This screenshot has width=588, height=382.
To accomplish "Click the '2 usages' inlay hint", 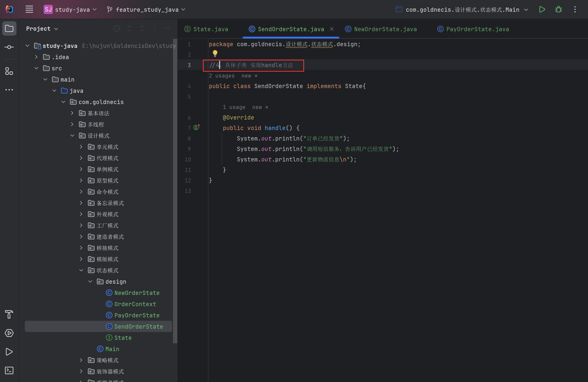I will [222, 76].
